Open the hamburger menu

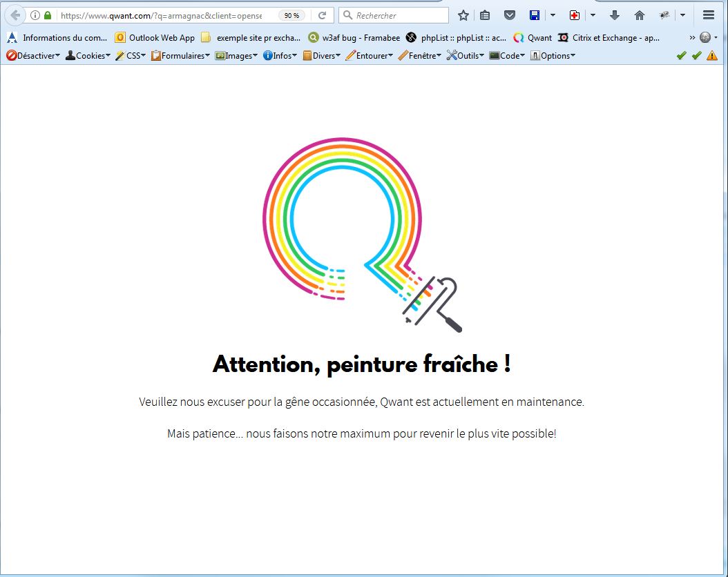coord(708,15)
